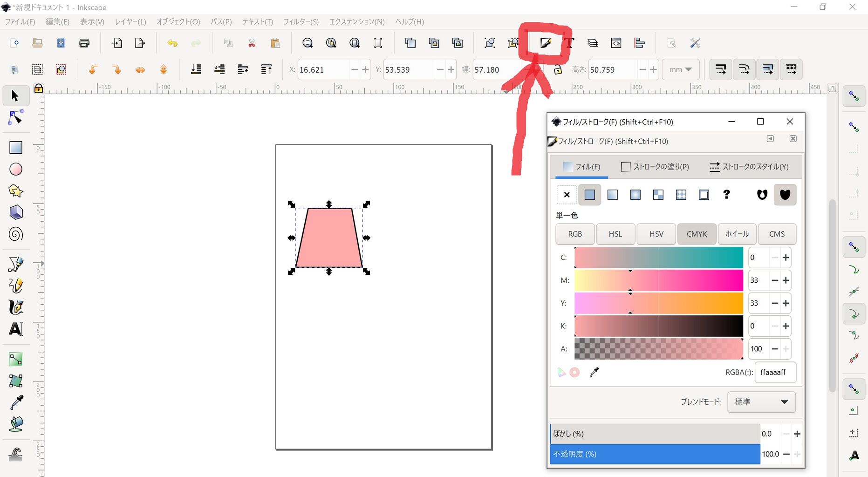868x477 pixels.
Task: Set Unset paint (question mark)
Action: [x=727, y=195]
